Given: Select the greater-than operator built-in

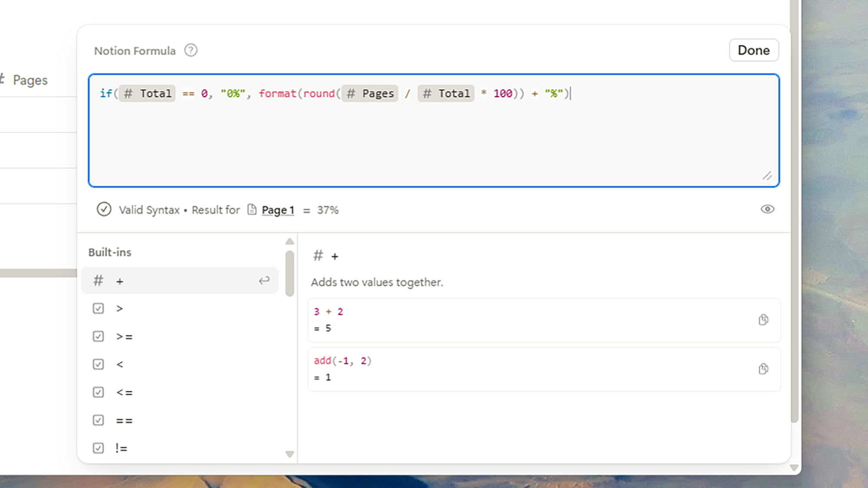Looking at the screenshot, I should [120, 308].
